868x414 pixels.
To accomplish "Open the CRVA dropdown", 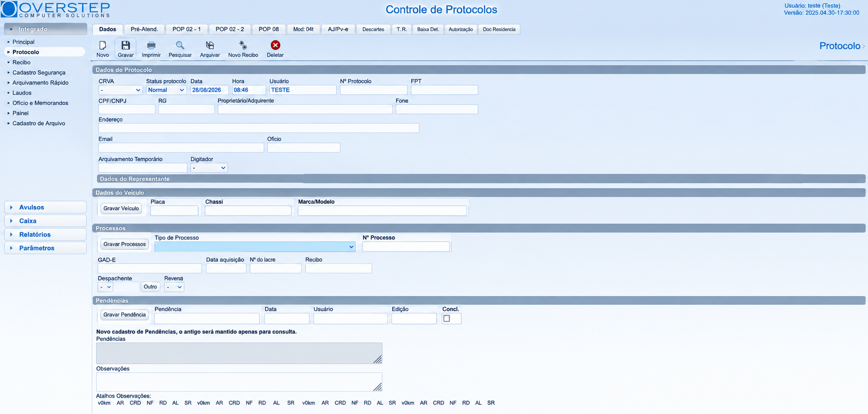I will pyautogui.click(x=120, y=90).
